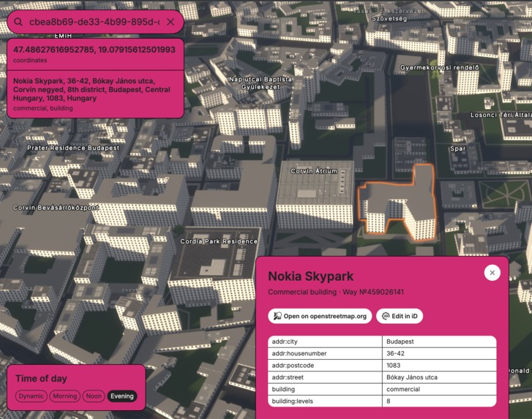Select the coordinates search result
This screenshot has width=532, height=419.
tap(95, 54)
